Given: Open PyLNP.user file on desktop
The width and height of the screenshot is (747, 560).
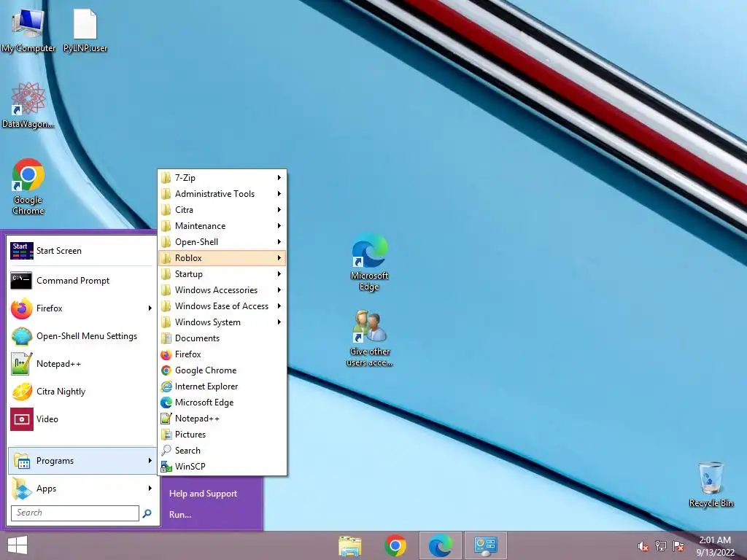Looking at the screenshot, I should pos(85,30).
